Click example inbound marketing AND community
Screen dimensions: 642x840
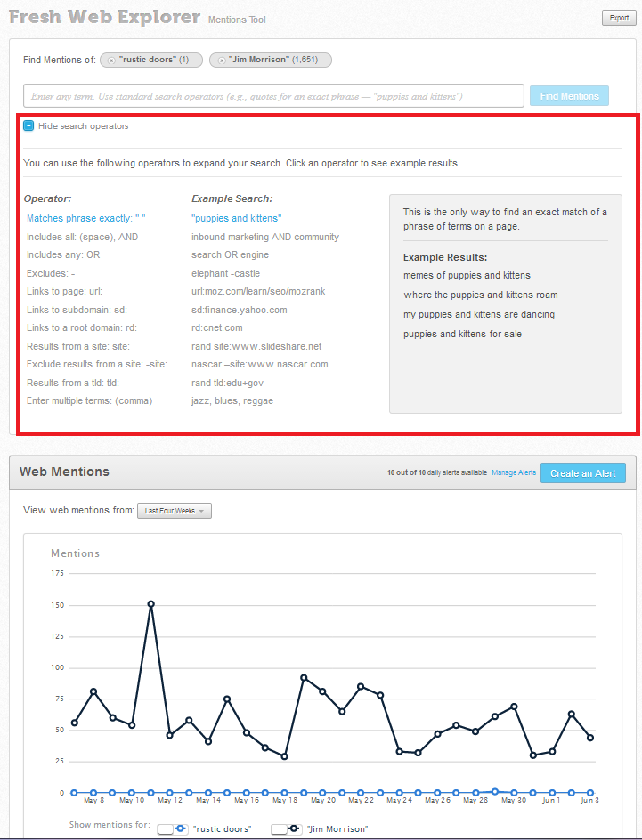[x=265, y=237]
